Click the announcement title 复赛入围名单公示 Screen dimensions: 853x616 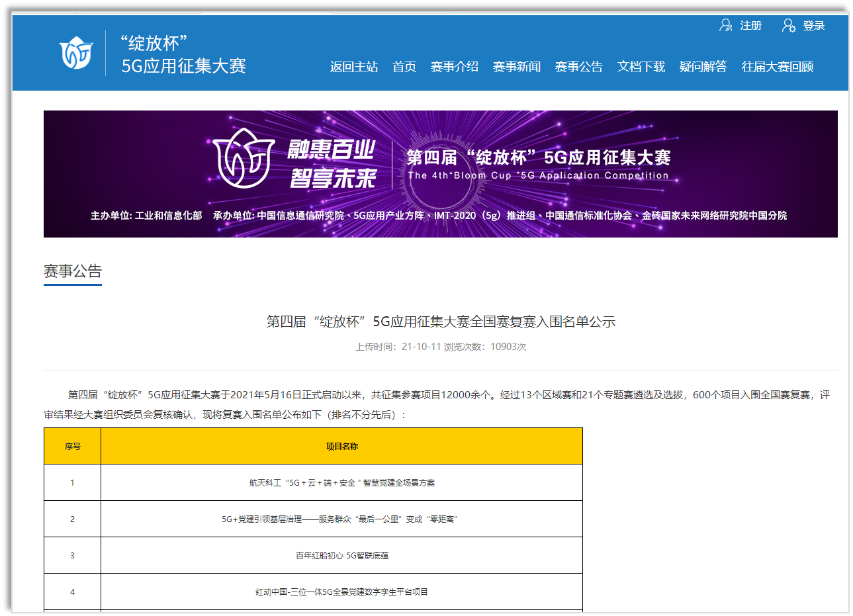click(441, 322)
